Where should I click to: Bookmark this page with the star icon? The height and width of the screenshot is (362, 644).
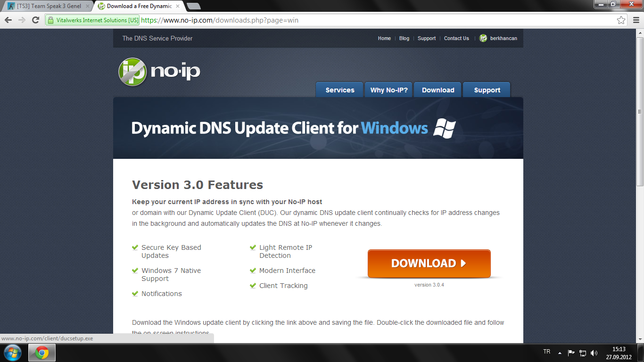pos(621,20)
